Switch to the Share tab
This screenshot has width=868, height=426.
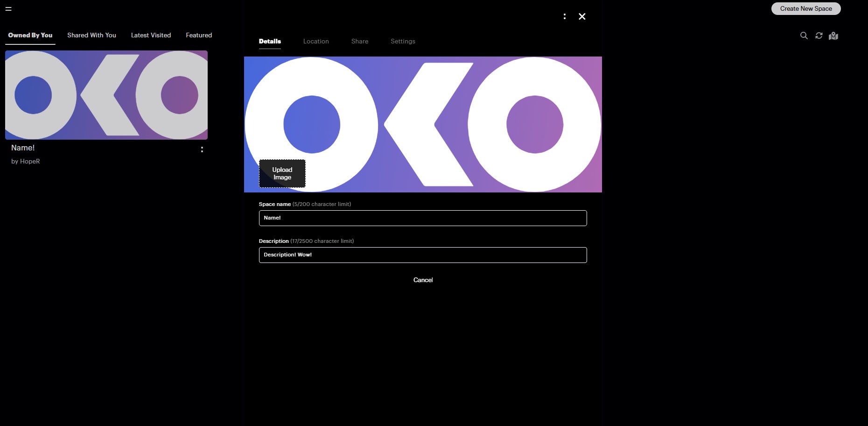pyautogui.click(x=360, y=41)
